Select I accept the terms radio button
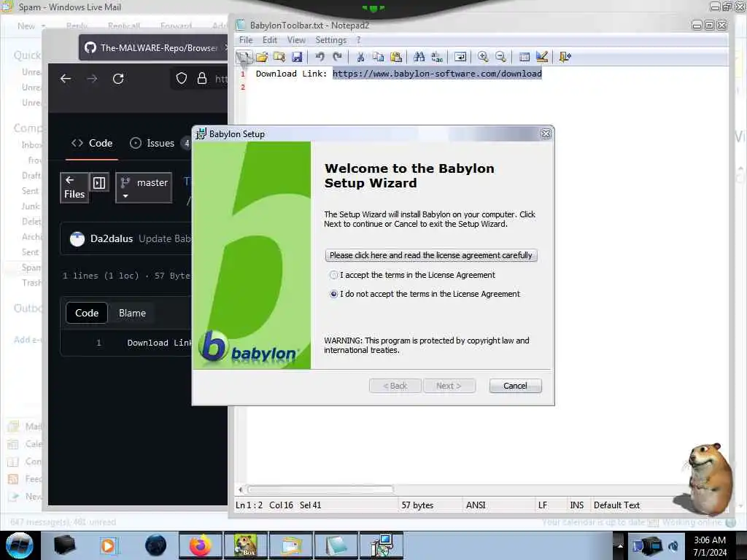 [333, 275]
